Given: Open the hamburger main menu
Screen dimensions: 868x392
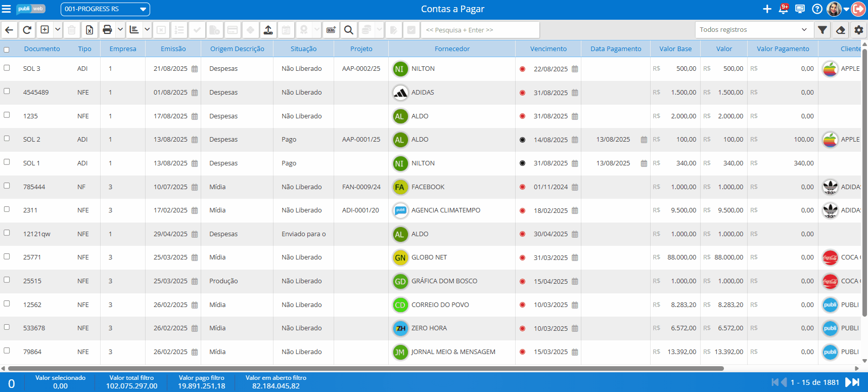Looking at the screenshot, I should pyautogui.click(x=7, y=9).
